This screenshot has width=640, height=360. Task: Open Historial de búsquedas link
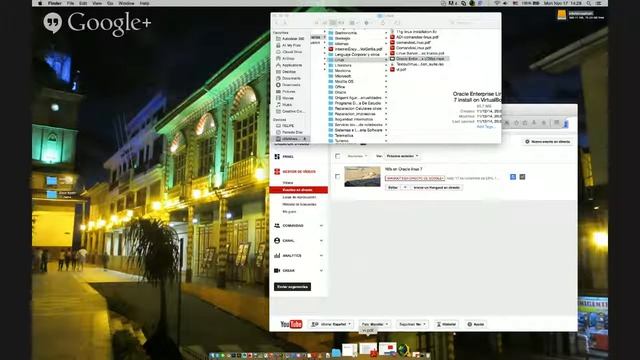click(299, 204)
